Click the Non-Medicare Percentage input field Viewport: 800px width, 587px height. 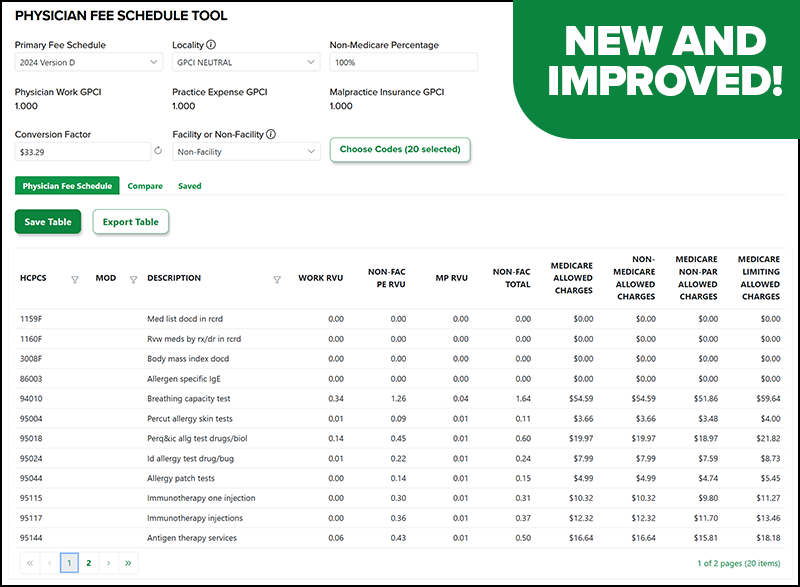tap(404, 62)
